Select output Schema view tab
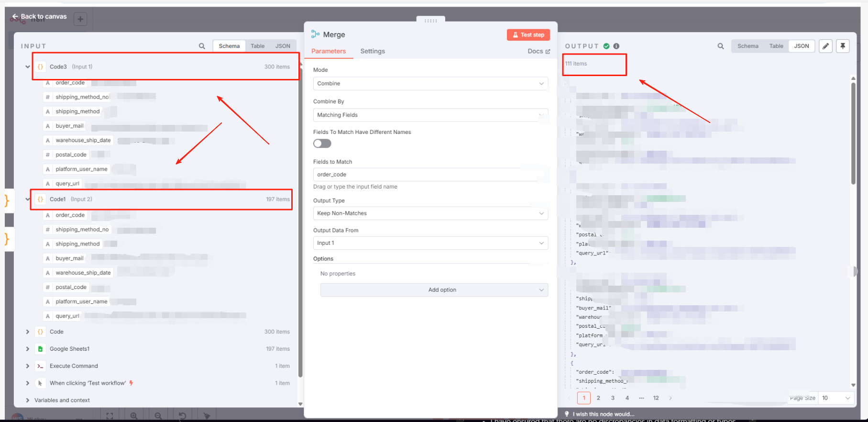The height and width of the screenshot is (422, 868). (747, 46)
